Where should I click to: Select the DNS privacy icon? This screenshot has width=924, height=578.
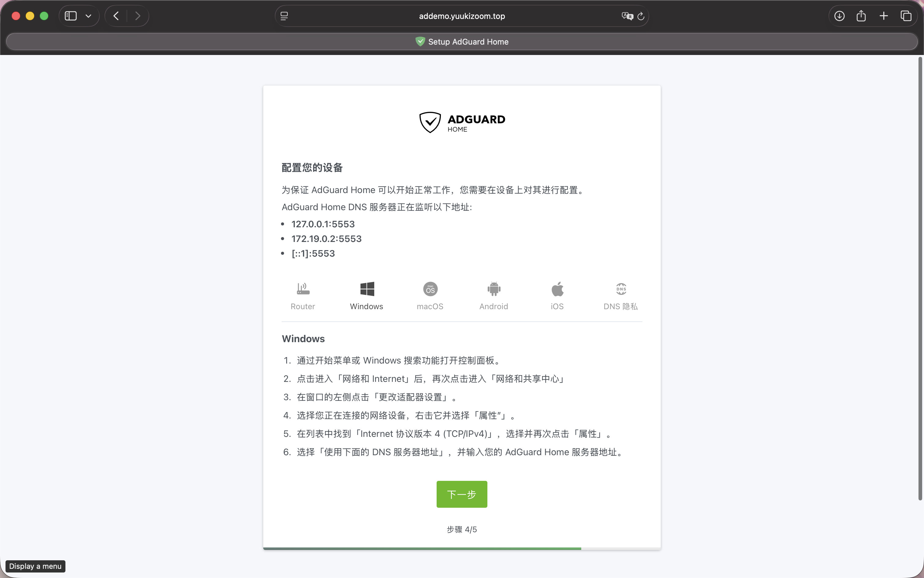point(621,289)
